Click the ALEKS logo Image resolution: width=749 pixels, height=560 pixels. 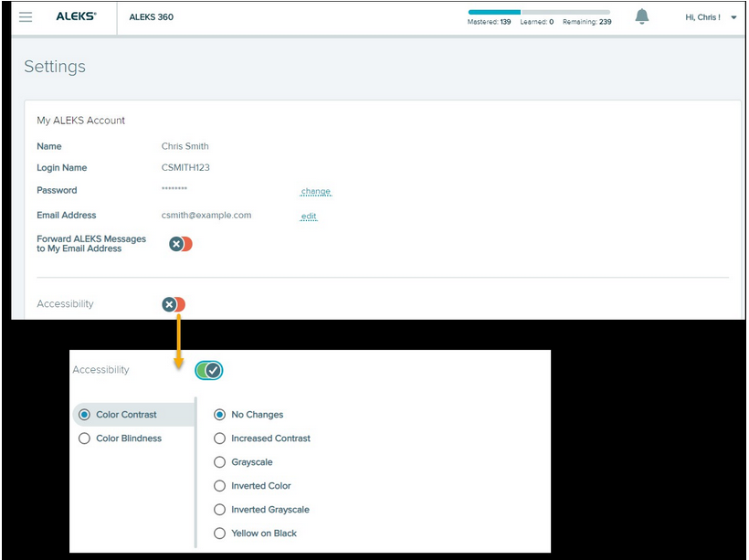[x=76, y=17]
